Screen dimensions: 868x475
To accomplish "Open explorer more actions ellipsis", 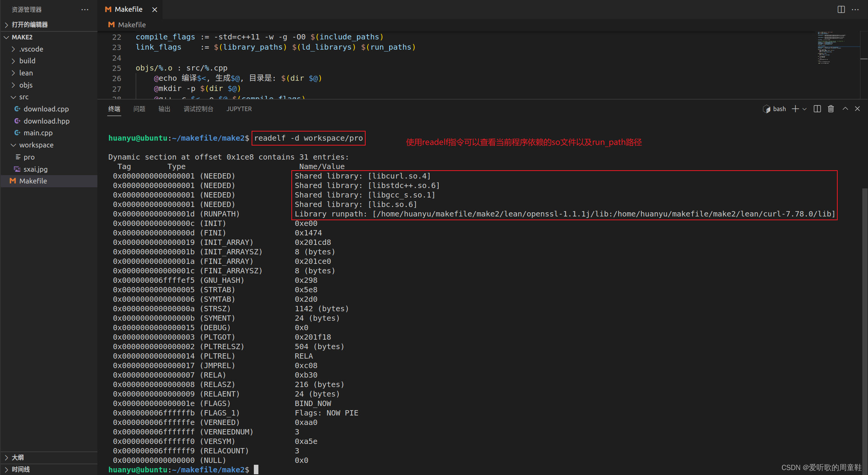I will point(85,9).
